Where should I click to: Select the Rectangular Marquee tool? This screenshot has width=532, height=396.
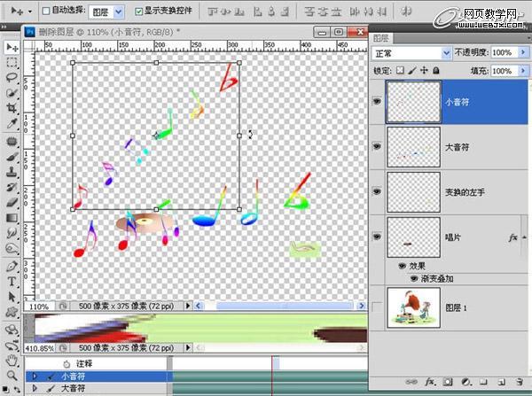coord(12,63)
